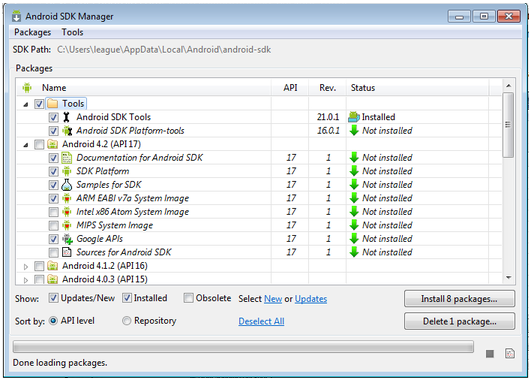Uncheck the Documentation for Android SDK checkbox

click(x=54, y=158)
